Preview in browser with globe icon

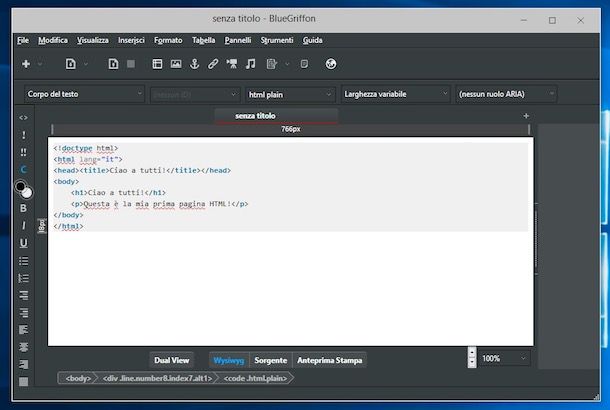click(331, 64)
